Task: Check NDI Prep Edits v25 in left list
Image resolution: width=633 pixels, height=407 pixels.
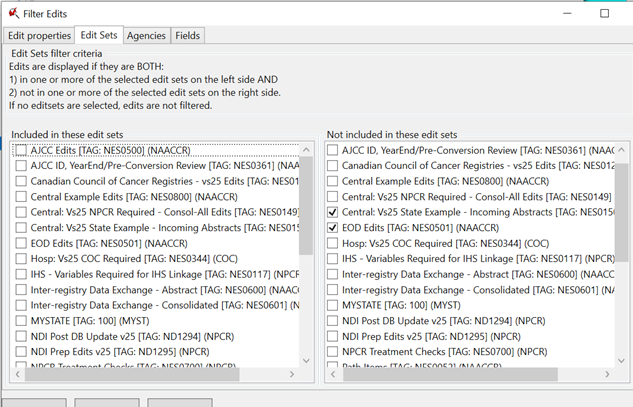Action: click(21, 352)
